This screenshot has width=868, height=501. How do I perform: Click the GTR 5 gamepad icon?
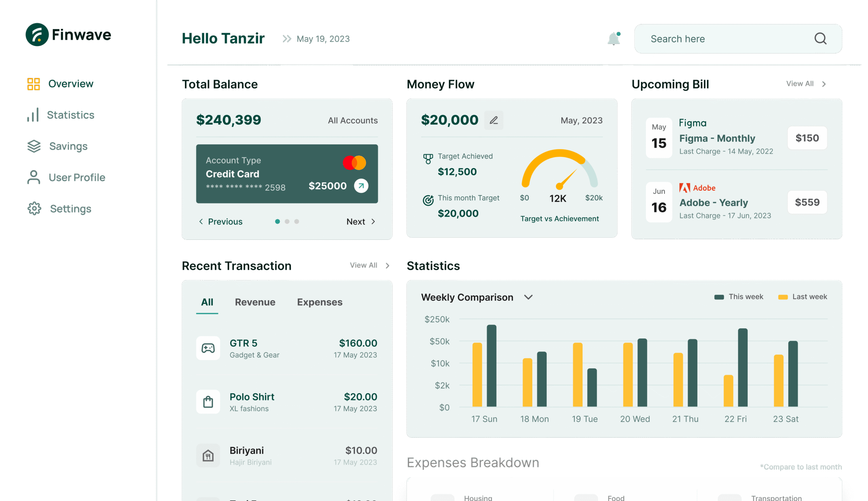point(208,348)
